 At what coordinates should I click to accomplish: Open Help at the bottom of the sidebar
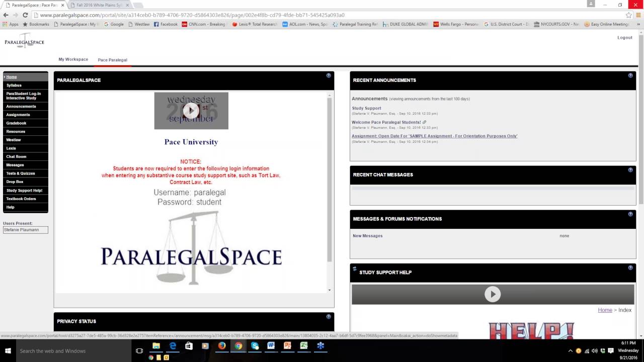pos(26,207)
